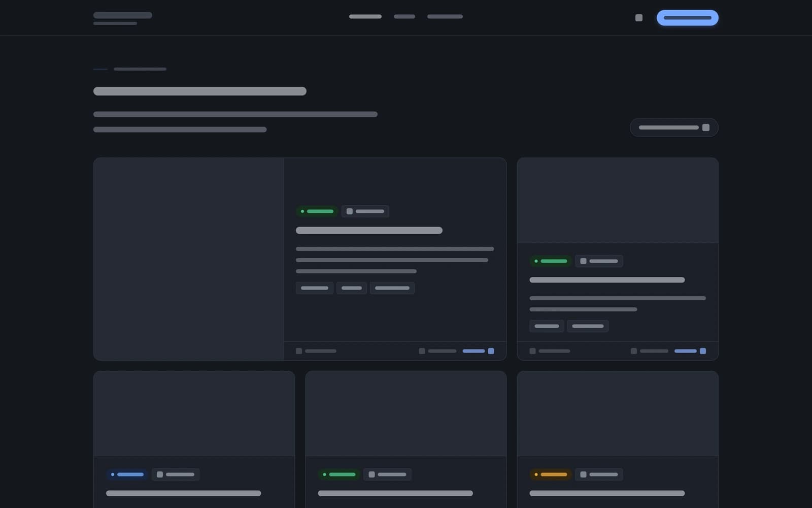Click the gray icon badge beside the blue status badge

[175, 474]
